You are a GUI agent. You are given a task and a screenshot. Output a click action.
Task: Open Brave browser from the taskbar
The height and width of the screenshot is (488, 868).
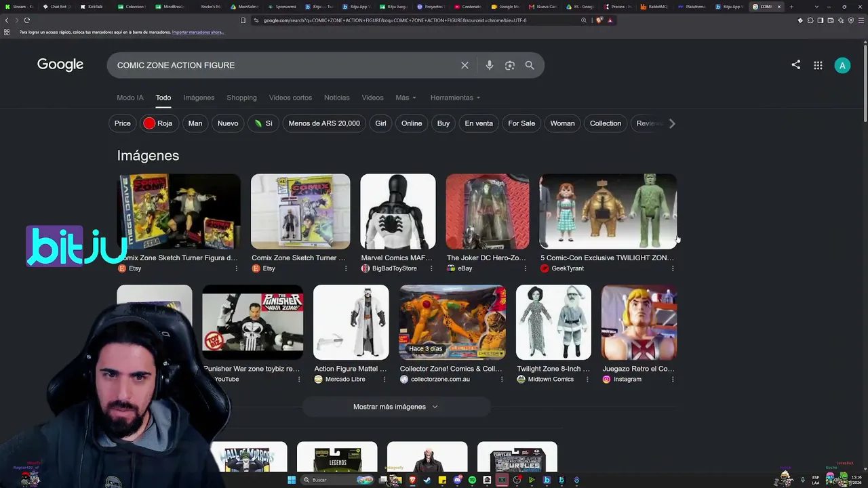[x=412, y=480]
